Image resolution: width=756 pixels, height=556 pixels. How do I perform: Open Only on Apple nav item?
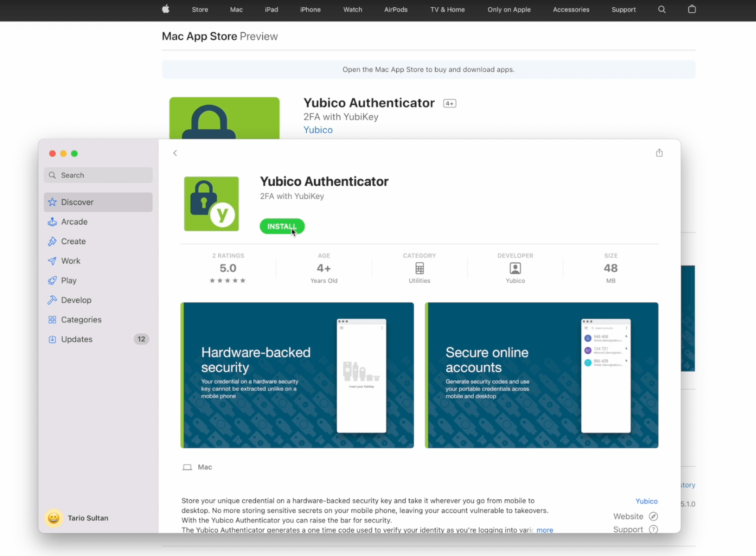tap(509, 9)
